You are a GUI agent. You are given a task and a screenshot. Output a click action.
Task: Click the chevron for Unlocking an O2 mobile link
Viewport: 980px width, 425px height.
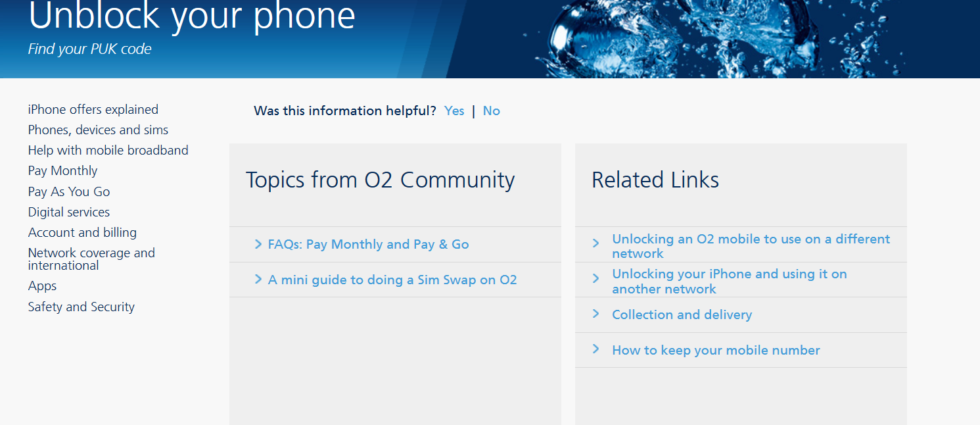[x=597, y=239]
